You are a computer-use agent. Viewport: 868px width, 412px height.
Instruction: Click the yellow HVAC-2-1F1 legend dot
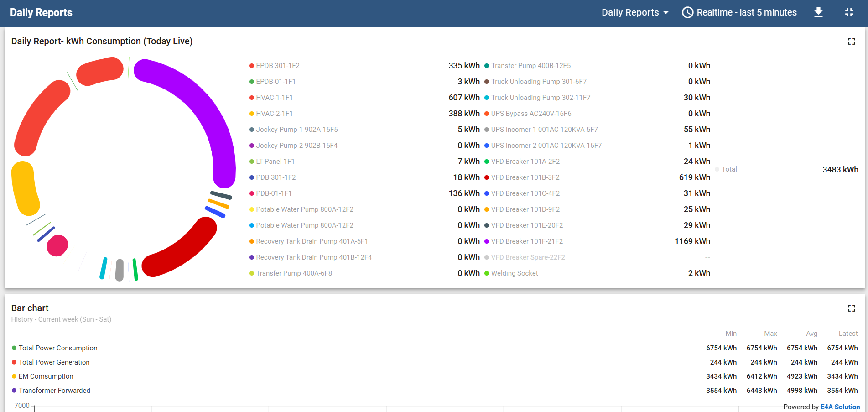click(252, 114)
